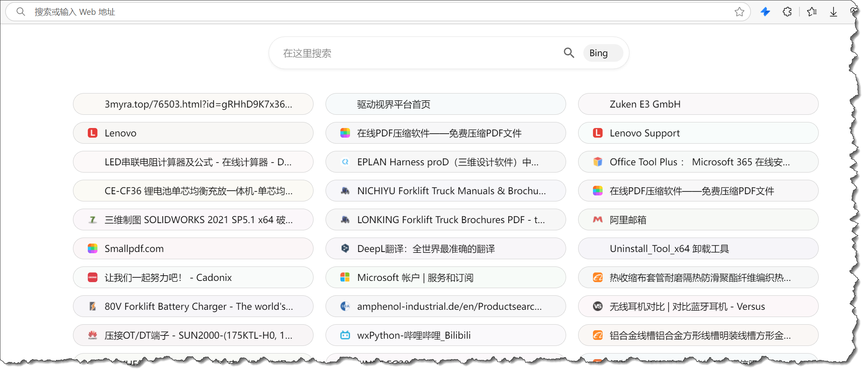Image resolution: width=868 pixels, height=374 pixels.
Task: Open 让我们一起努力吧！- Cadonix tile text
Action: tap(168, 278)
